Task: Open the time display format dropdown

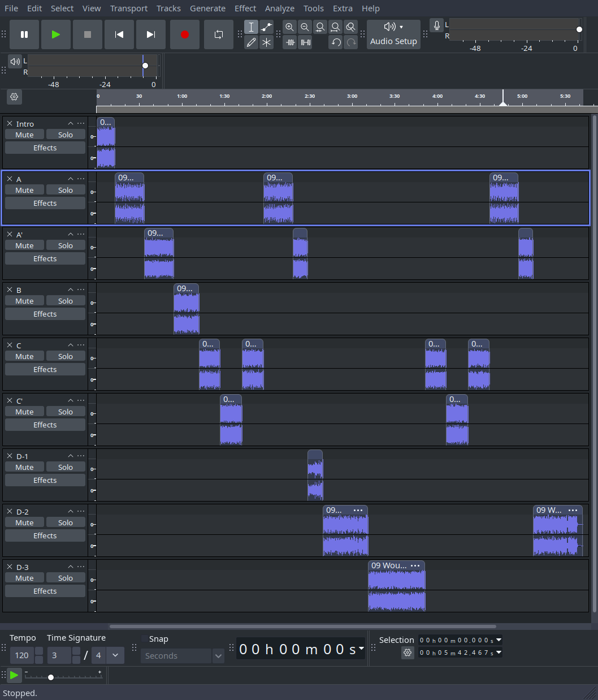Action: pyautogui.click(x=361, y=648)
